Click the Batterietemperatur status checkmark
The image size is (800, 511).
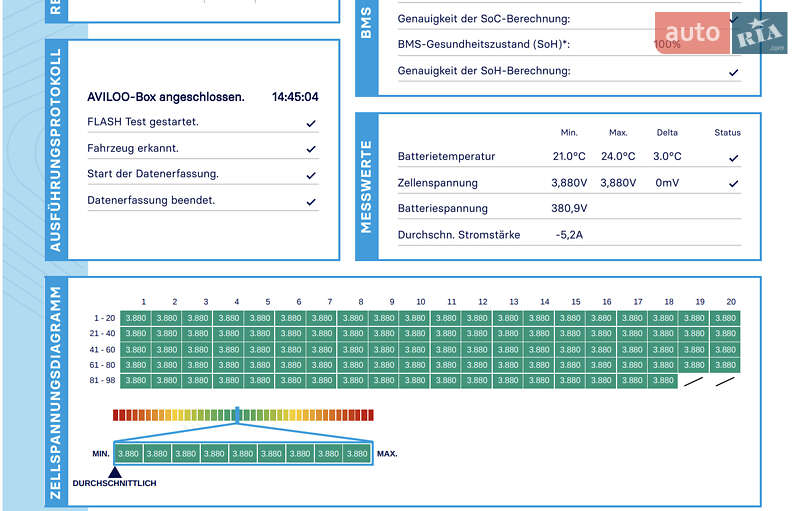point(734,158)
